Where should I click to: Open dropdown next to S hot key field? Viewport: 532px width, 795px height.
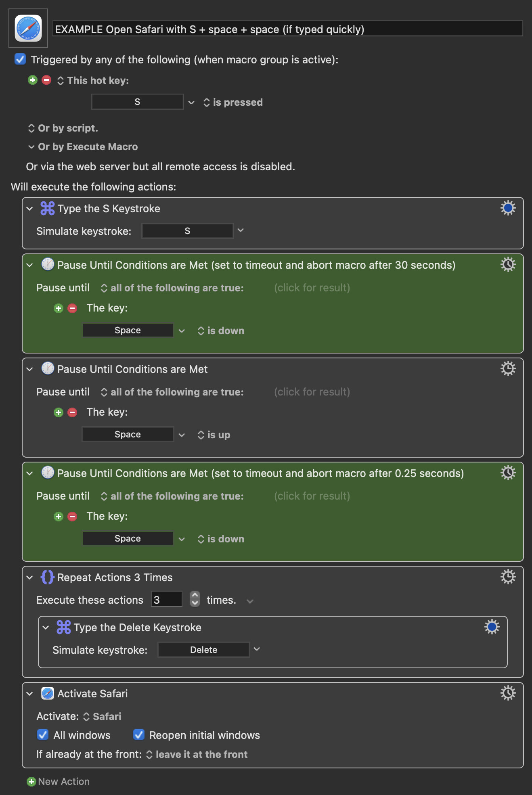point(191,103)
